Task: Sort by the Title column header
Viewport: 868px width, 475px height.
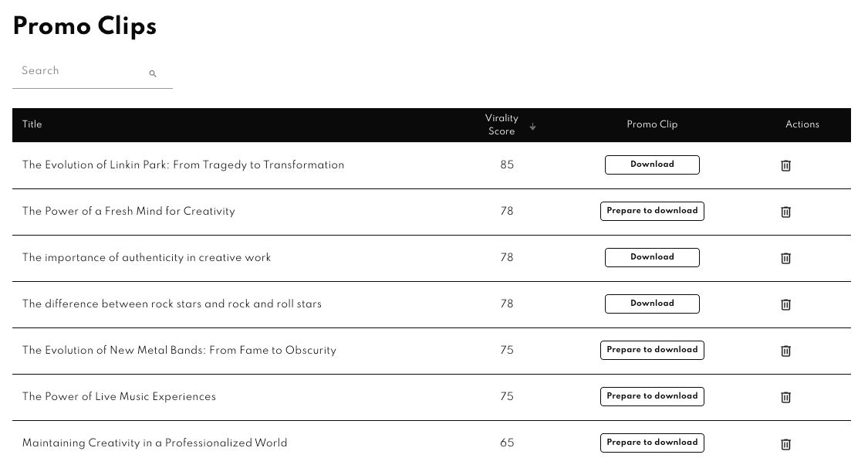Action: click(32, 124)
